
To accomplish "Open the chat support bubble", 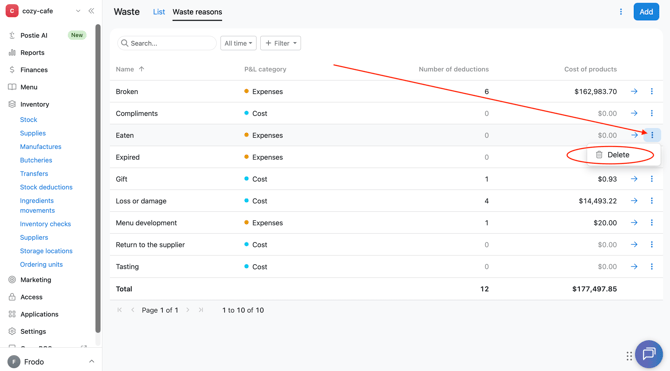I will (x=649, y=354).
